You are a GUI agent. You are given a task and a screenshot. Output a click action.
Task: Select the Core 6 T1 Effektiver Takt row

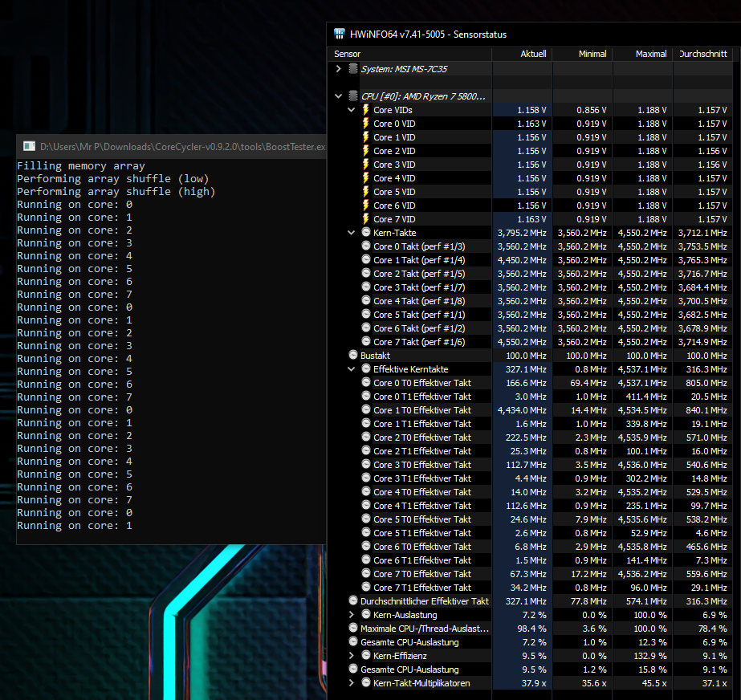[x=528, y=560]
